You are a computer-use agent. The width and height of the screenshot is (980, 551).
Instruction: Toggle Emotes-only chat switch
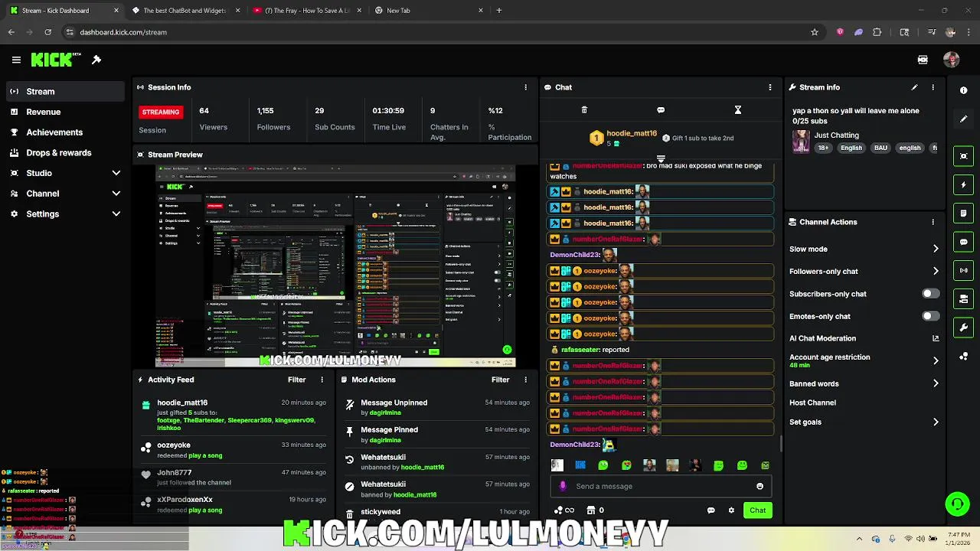930,316
